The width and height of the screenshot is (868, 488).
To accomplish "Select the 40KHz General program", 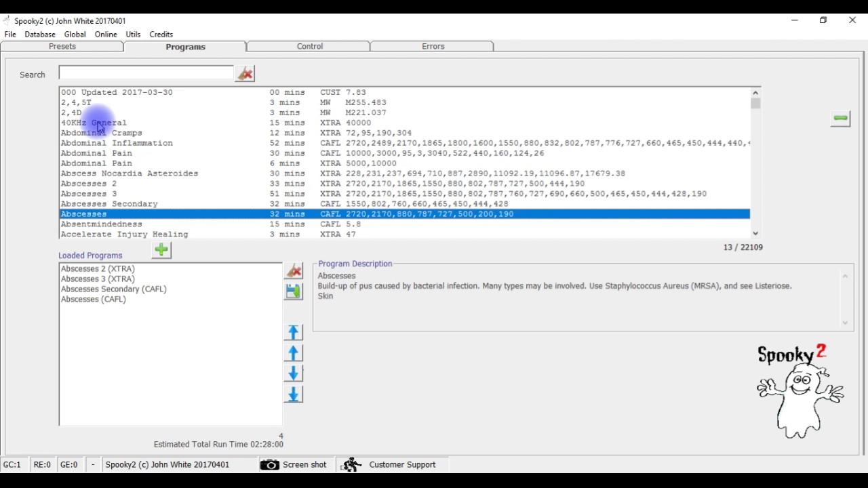I will (x=405, y=123).
